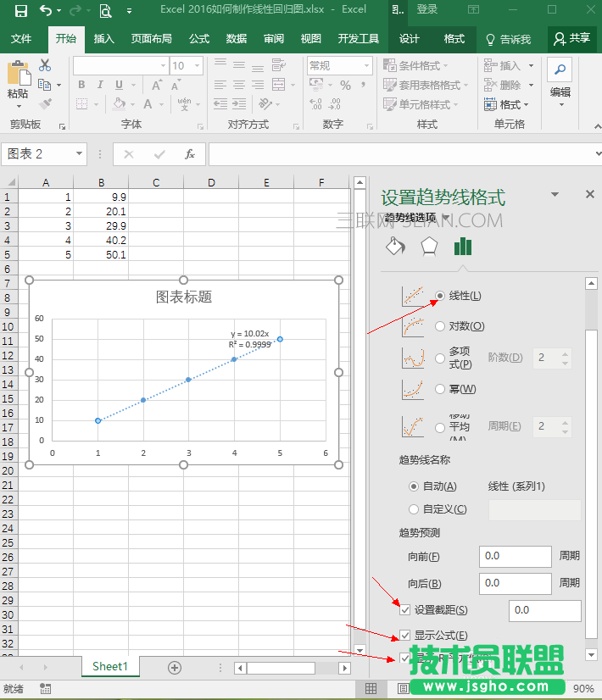602x700 pixels.
Task: Toggle the 显示公式 checkbox
Action: [x=405, y=635]
